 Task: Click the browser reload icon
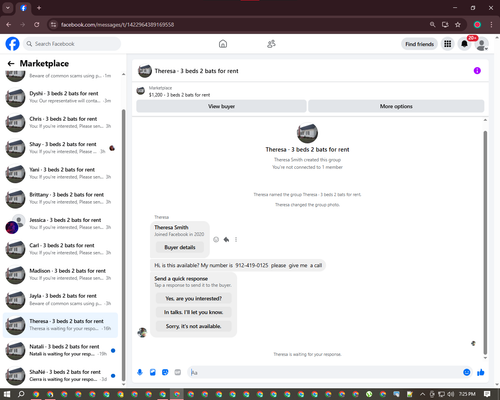[37, 24]
